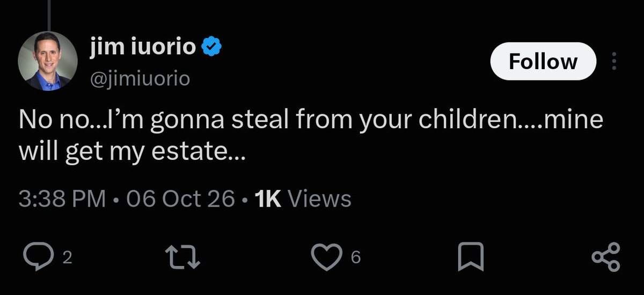The height and width of the screenshot is (295, 644).
Task: Open the share icon options
Action: click(x=608, y=257)
